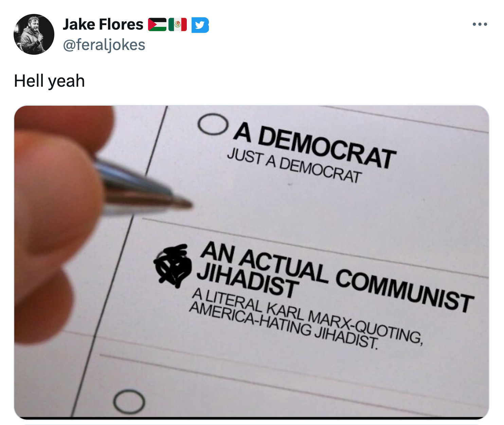Open the three-dot more options menu
The image size is (504, 425).
(480, 24)
